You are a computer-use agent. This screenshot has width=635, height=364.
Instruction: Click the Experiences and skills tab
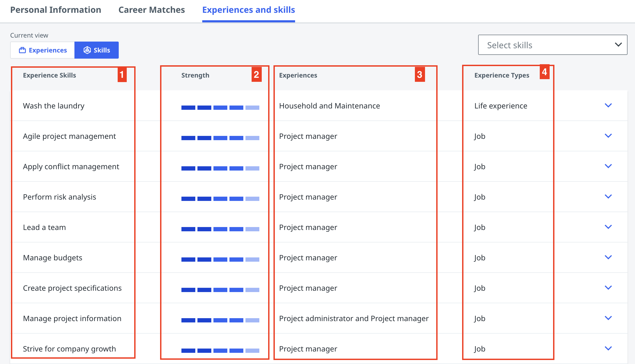248,10
